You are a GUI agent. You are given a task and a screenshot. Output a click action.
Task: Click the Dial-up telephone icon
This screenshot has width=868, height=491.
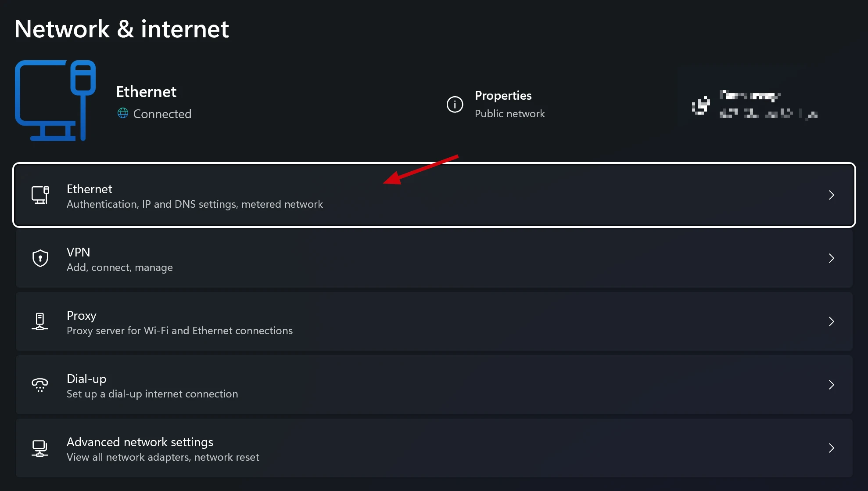(40, 385)
